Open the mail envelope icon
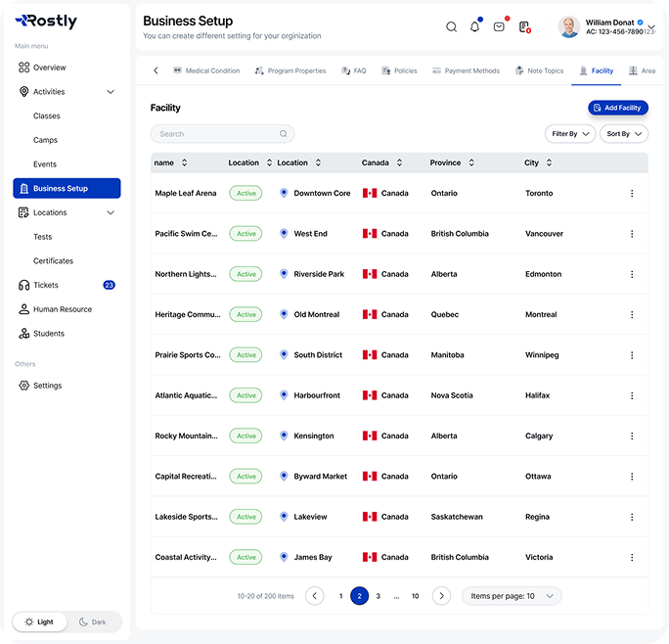 coord(499,26)
